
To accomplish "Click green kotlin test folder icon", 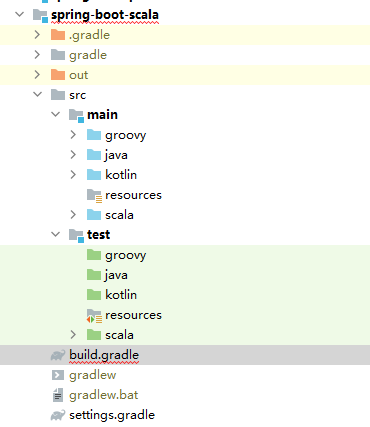I will [x=94, y=295].
